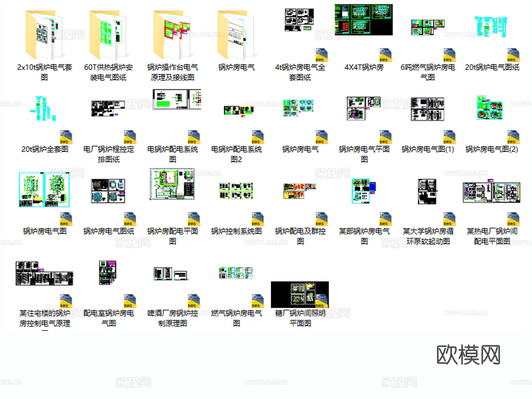Select the 某住宅楼的锅炉房控制电气原理 DWG thumbnail
The width and height of the screenshot is (532, 399).
click(x=45, y=273)
